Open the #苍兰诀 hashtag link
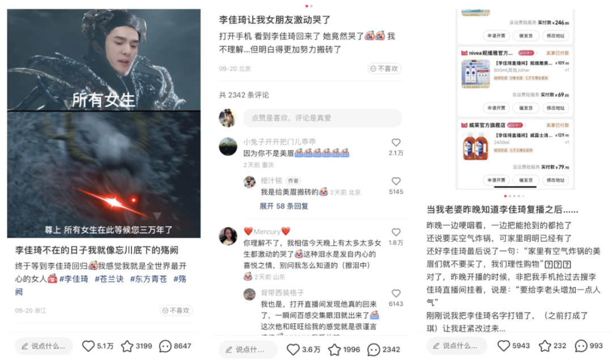This screenshot has width=612, height=364. [x=109, y=279]
